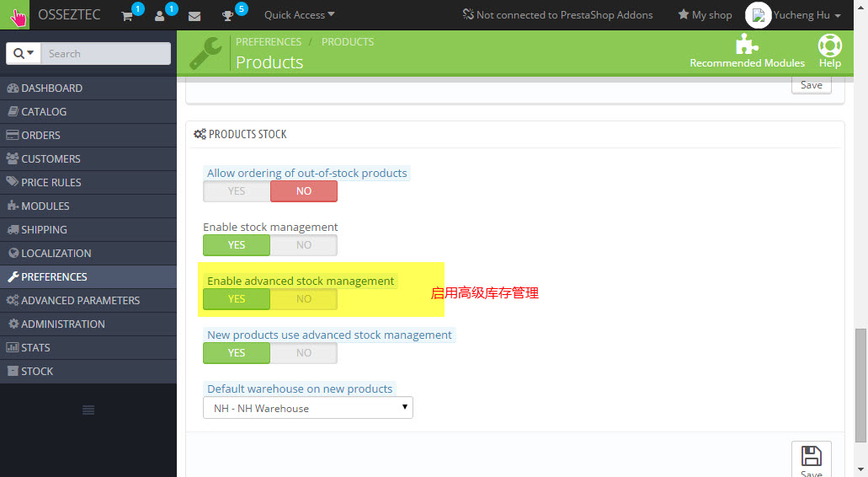The height and width of the screenshot is (477, 868).
Task: Set out-of-stock ordering to YES
Action: pyautogui.click(x=237, y=191)
